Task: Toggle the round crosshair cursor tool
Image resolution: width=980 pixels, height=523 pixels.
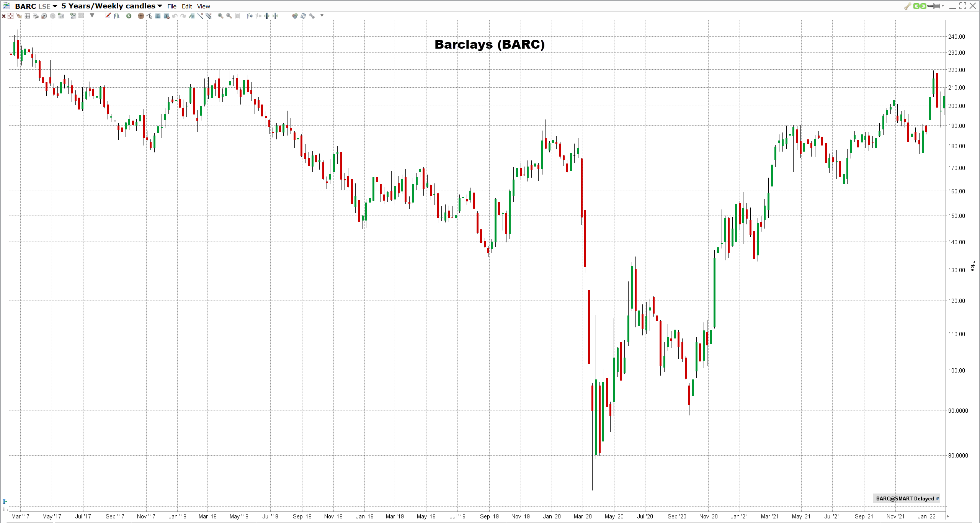Action: [141, 16]
